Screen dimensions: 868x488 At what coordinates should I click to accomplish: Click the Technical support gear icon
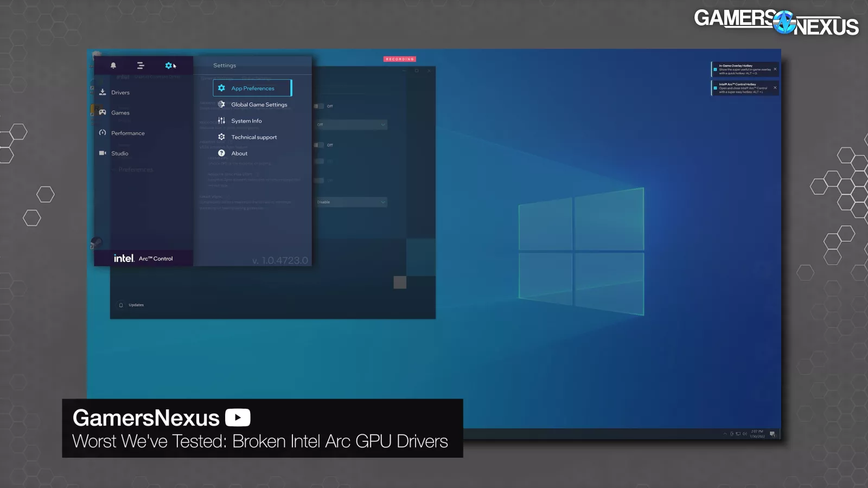221,137
